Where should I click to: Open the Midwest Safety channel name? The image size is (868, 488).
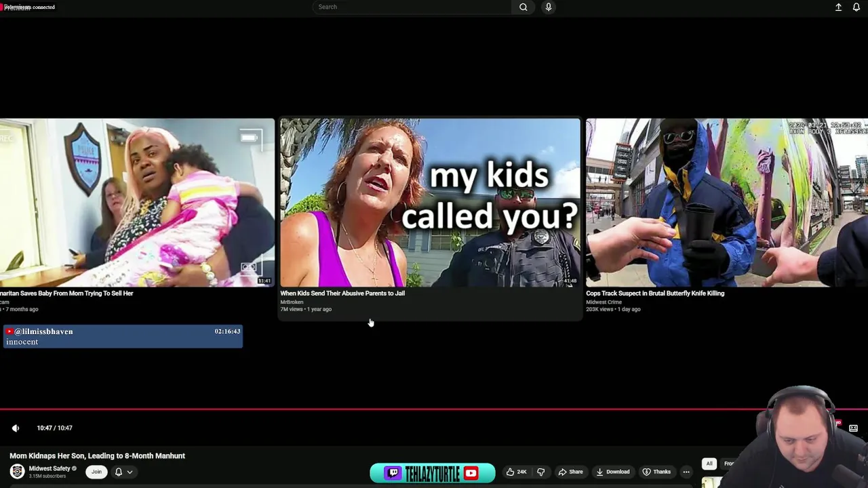tap(50, 468)
